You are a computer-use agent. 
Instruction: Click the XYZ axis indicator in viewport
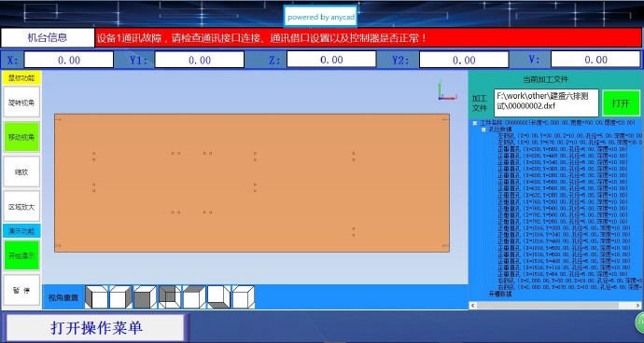[447, 90]
